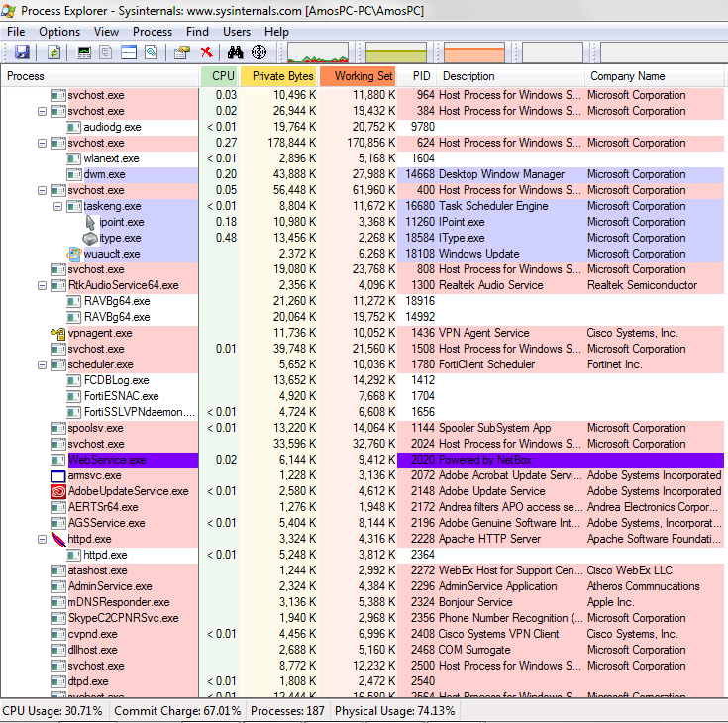Open the File menu
The height and width of the screenshot is (723, 728).
coord(16,32)
